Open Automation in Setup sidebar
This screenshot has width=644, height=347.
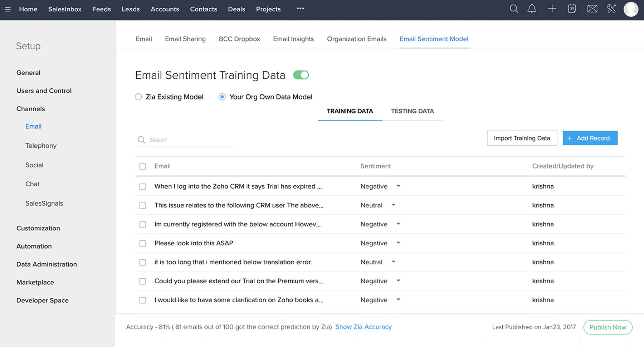[x=34, y=246]
